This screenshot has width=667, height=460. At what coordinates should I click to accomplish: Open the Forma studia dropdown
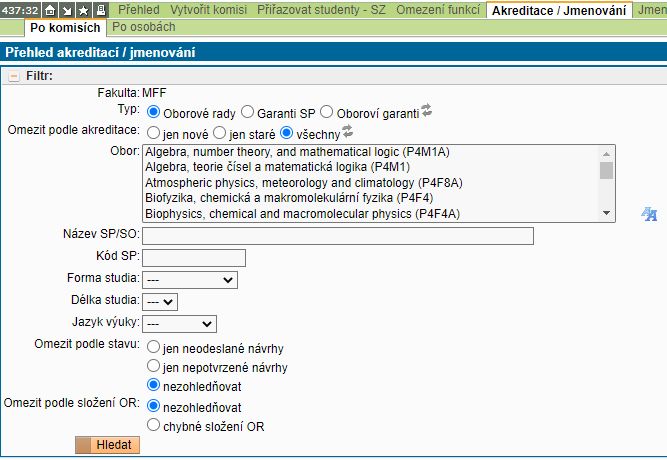point(189,280)
